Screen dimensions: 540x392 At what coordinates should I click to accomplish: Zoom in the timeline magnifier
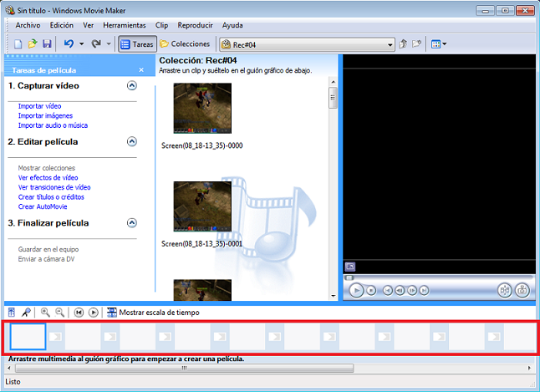pos(45,313)
